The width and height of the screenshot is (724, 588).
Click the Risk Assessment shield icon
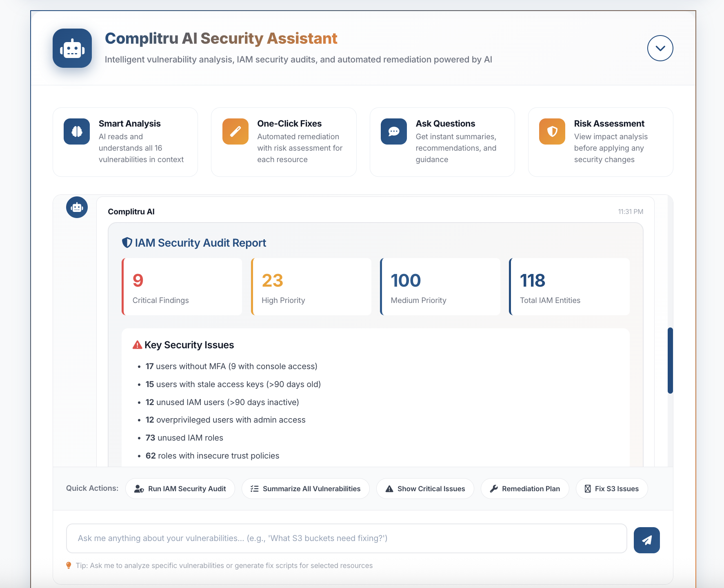pos(551,131)
